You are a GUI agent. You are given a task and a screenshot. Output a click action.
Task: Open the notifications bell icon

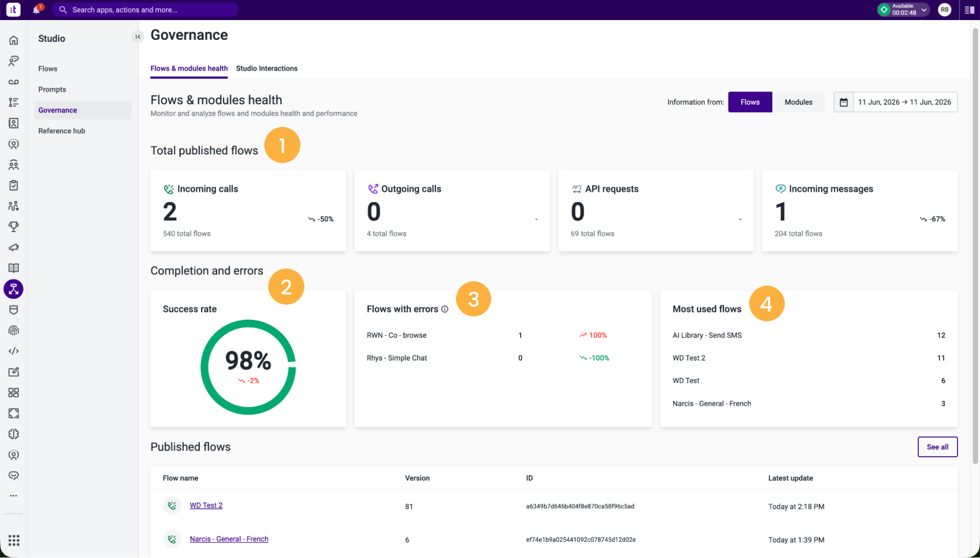[x=37, y=9]
